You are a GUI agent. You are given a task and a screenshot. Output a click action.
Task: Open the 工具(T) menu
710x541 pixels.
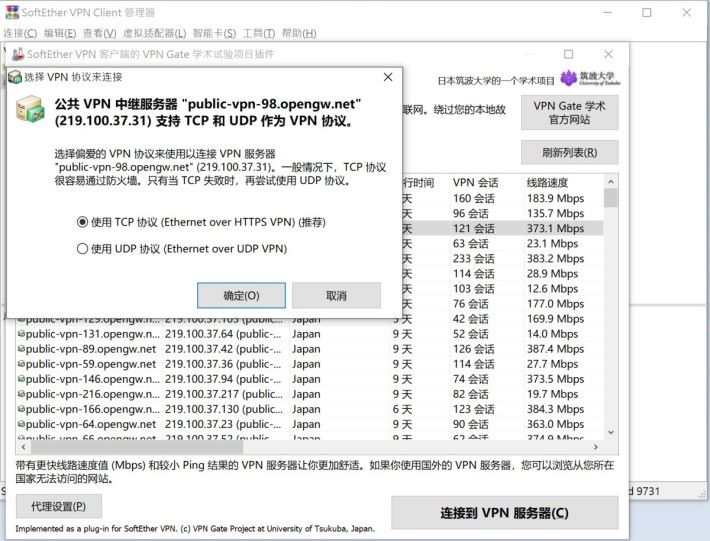(259, 33)
